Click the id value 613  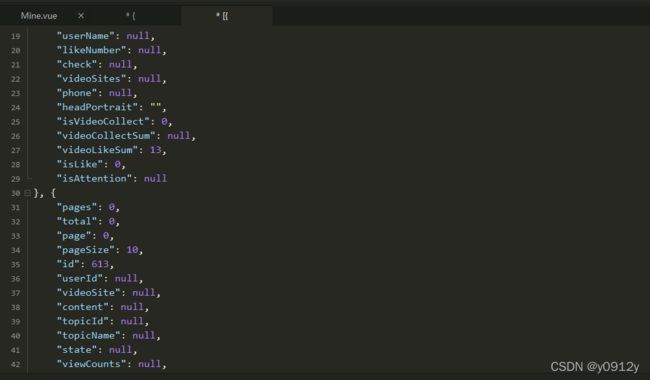pos(100,264)
